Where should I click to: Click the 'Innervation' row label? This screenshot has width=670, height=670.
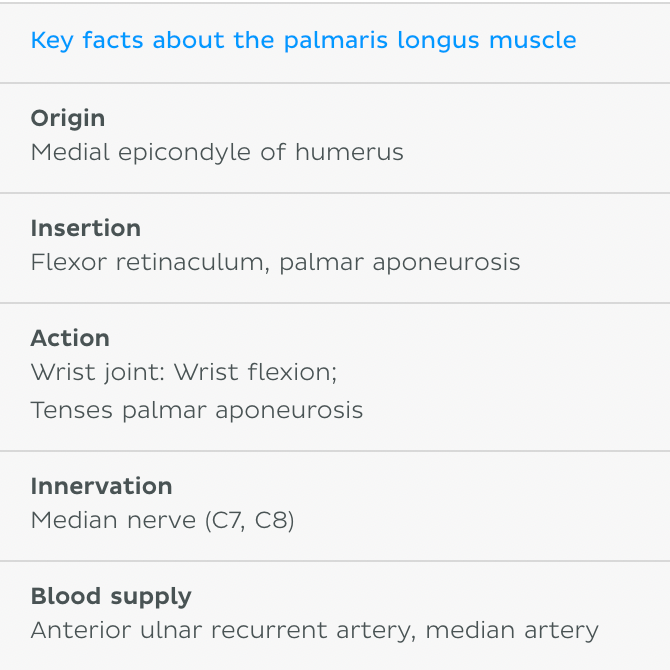101,486
